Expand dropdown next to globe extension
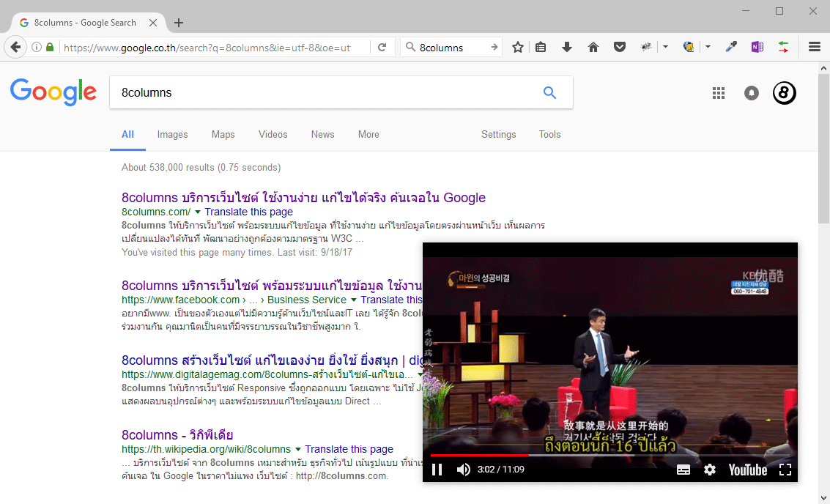The width and height of the screenshot is (830, 504). pyautogui.click(x=708, y=47)
